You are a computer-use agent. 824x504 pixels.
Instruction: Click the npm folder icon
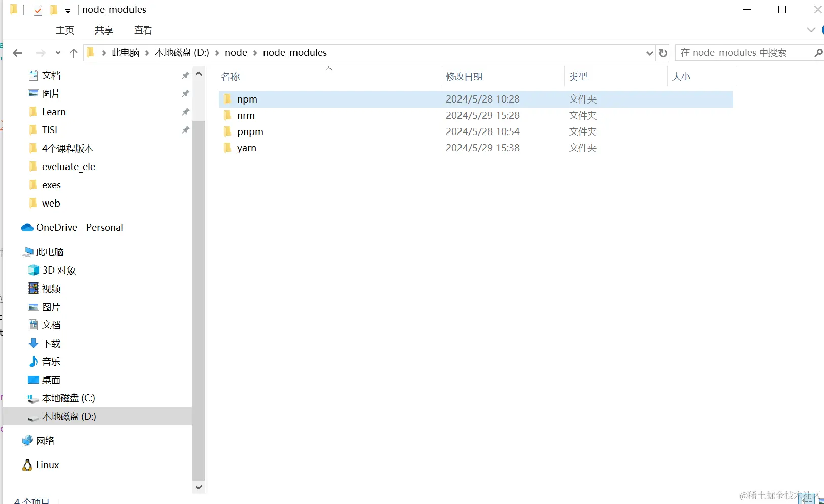228,98
